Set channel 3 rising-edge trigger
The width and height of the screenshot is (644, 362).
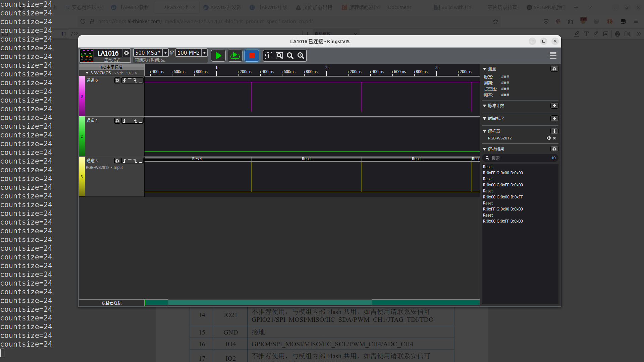coord(124,161)
